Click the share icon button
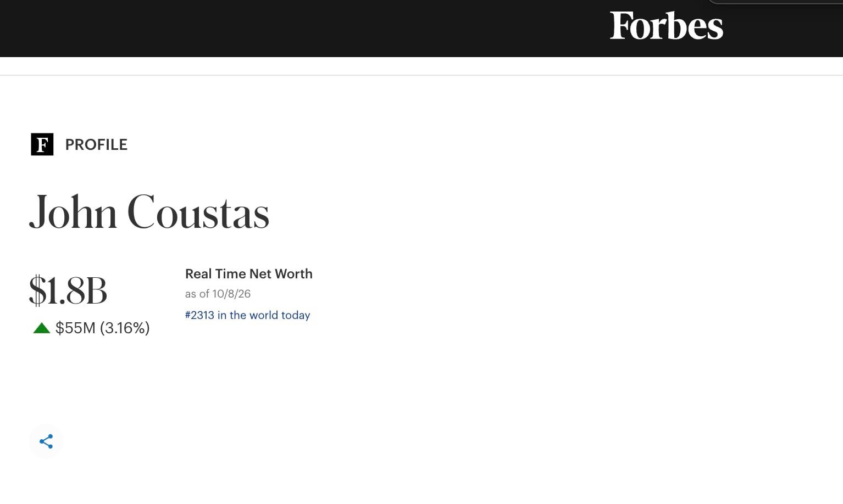This screenshot has height=504, width=843. 46,441
